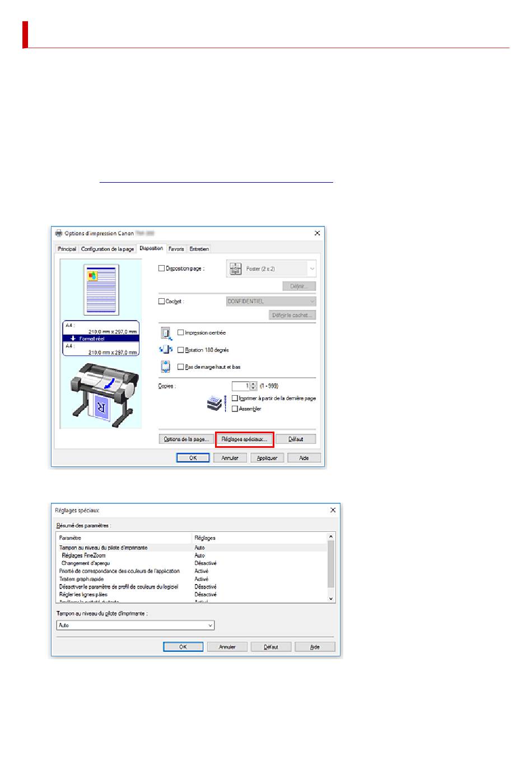Tick Pas de marge haut et bas
Screen dimensions: 532x783
click(181, 367)
